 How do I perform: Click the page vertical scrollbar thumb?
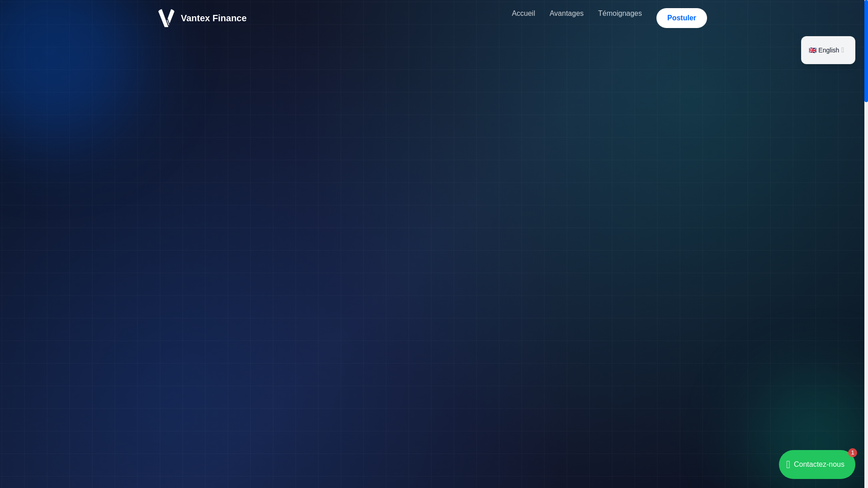click(866, 51)
